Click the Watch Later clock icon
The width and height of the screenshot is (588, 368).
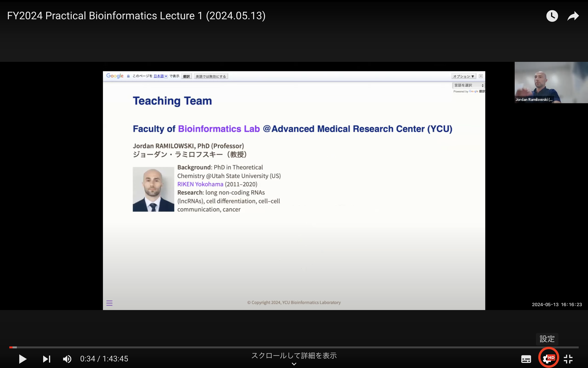point(552,16)
